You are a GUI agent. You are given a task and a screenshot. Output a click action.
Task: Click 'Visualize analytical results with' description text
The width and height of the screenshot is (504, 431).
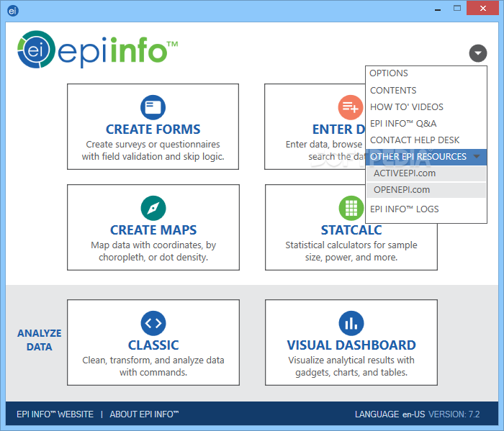[x=351, y=360]
